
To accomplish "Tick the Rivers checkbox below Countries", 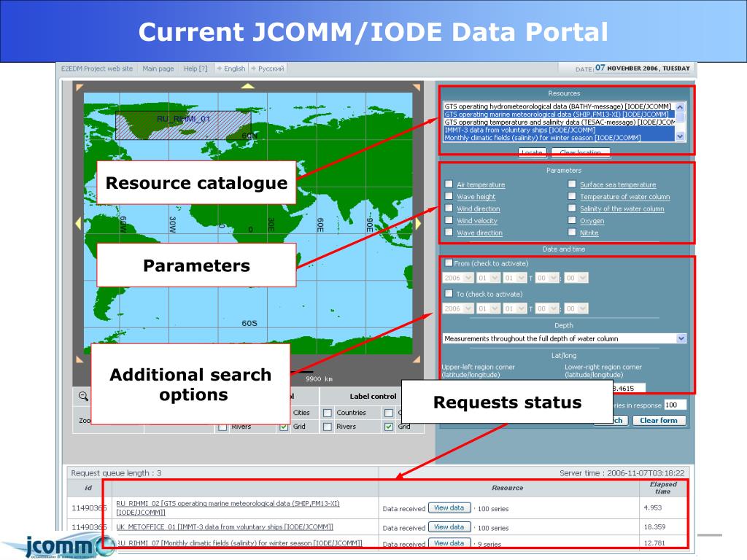I will click(x=328, y=427).
